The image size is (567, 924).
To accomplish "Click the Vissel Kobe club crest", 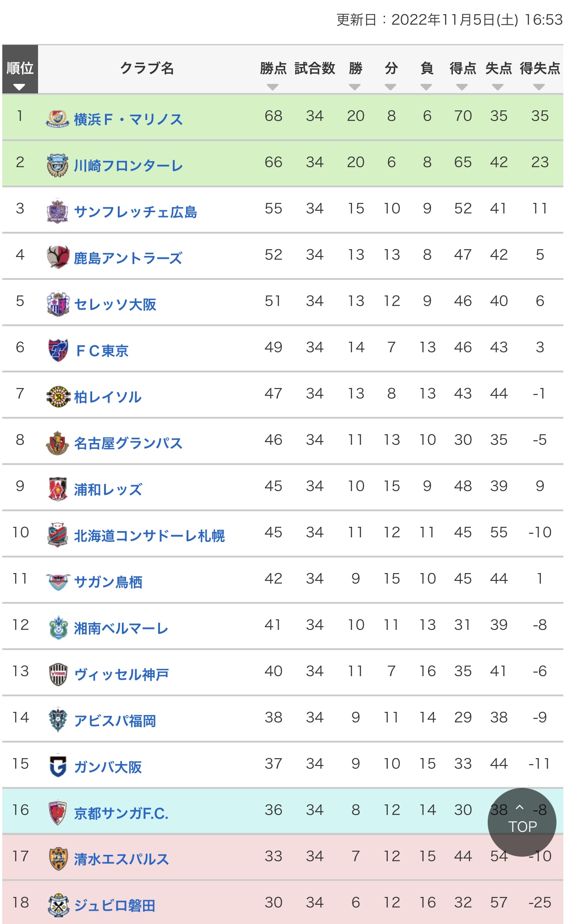I will [58, 674].
